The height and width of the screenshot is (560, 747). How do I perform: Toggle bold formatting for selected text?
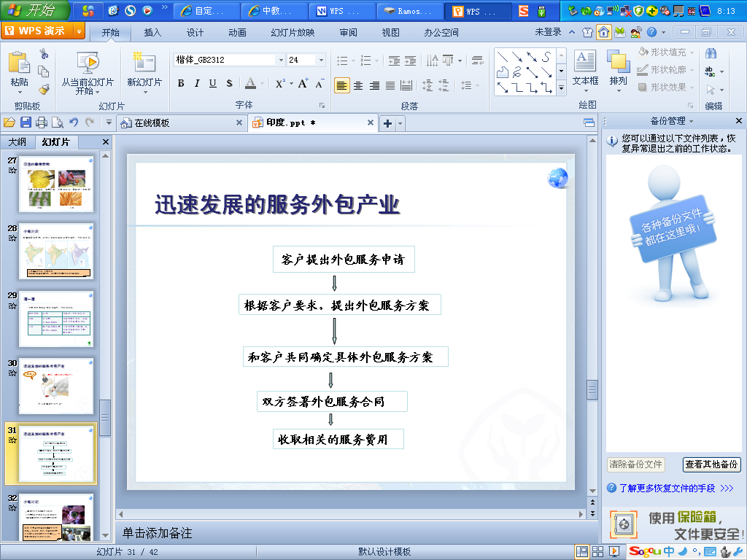pos(180,85)
